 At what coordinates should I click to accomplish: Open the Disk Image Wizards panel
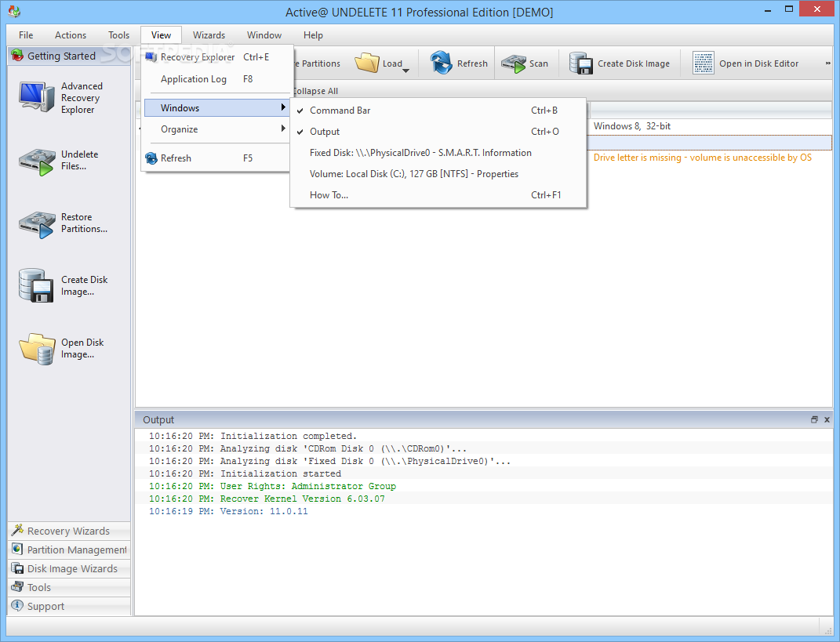point(69,568)
